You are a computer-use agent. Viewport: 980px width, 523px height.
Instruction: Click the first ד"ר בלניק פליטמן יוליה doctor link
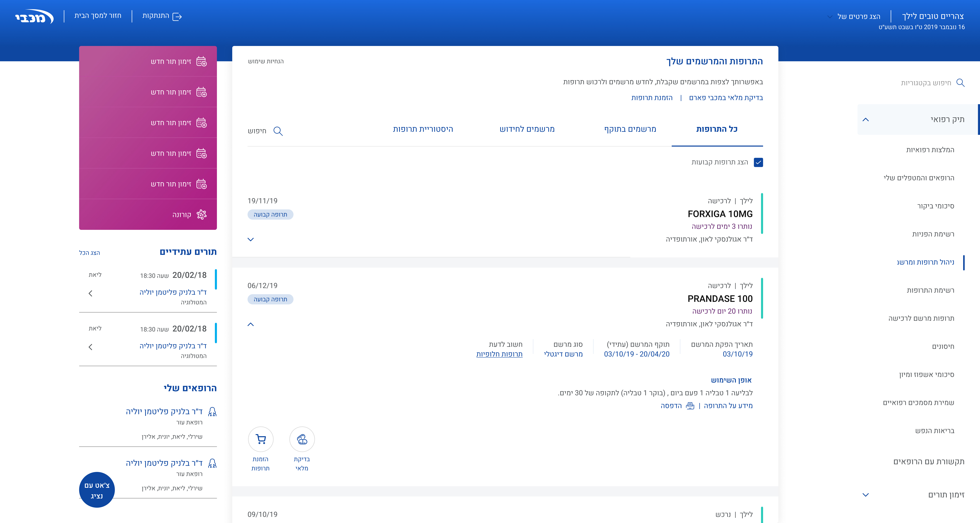point(164,412)
